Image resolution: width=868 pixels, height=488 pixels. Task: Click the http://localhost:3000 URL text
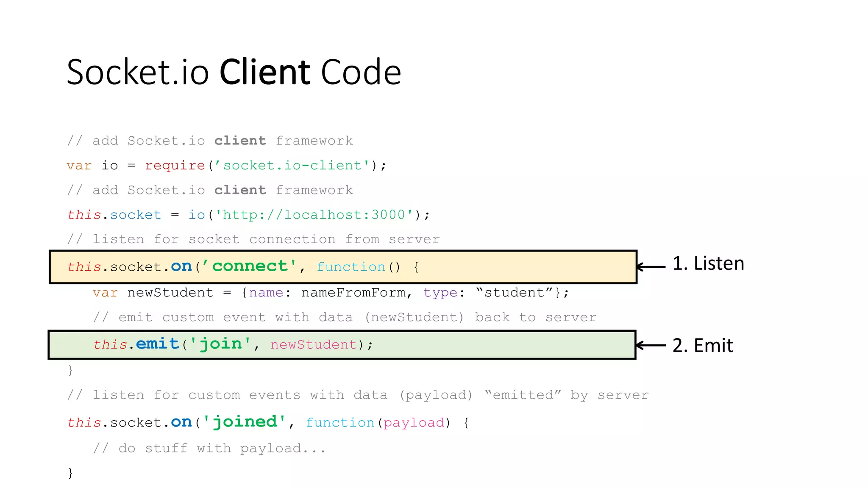(x=314, y=215)
